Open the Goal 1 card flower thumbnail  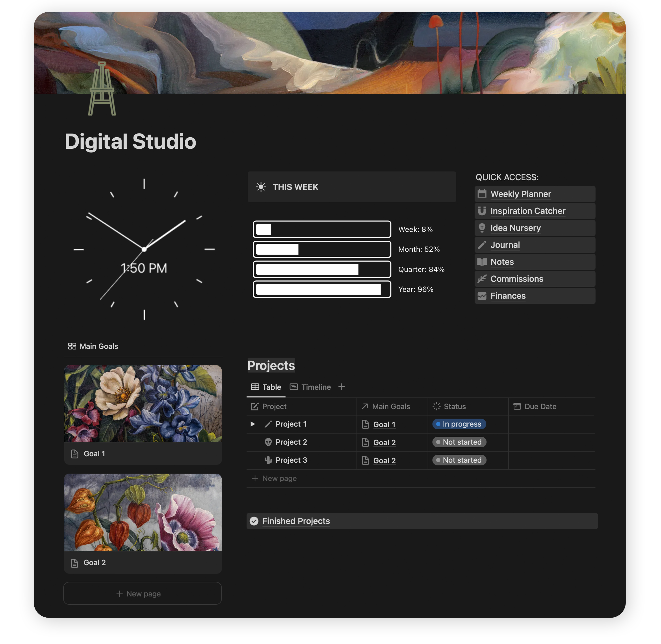[x=143, y=403]
